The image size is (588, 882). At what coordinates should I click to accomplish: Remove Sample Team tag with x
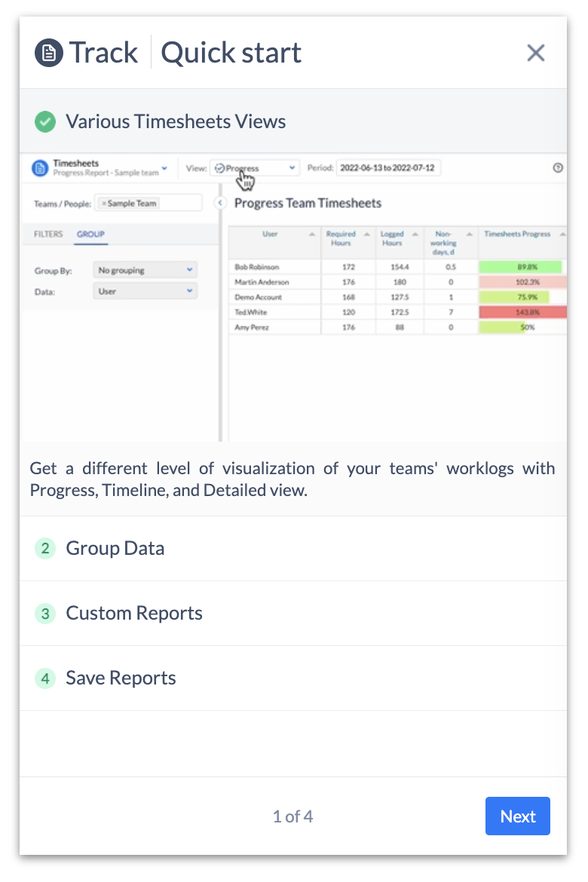(104, 204)
